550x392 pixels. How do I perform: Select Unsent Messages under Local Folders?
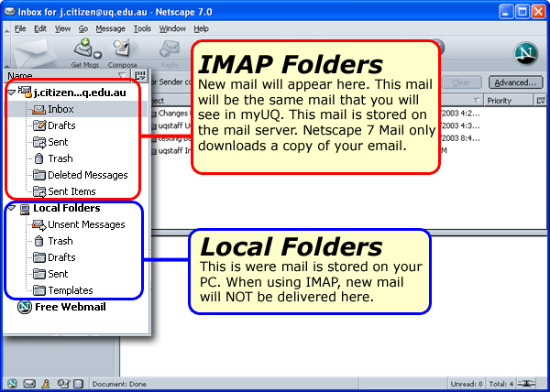pos(86,224)
